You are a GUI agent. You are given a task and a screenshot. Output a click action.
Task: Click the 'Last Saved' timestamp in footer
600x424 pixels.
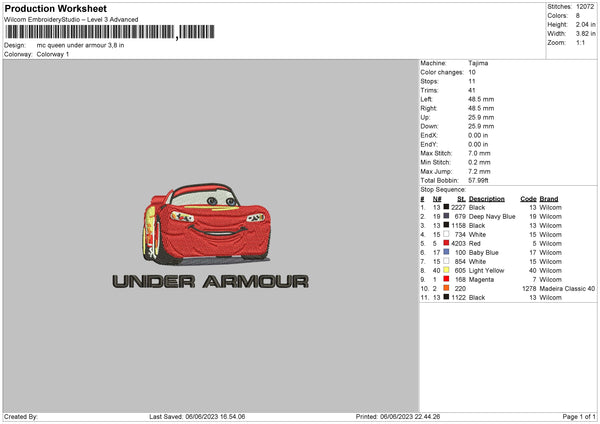[197, 417]
